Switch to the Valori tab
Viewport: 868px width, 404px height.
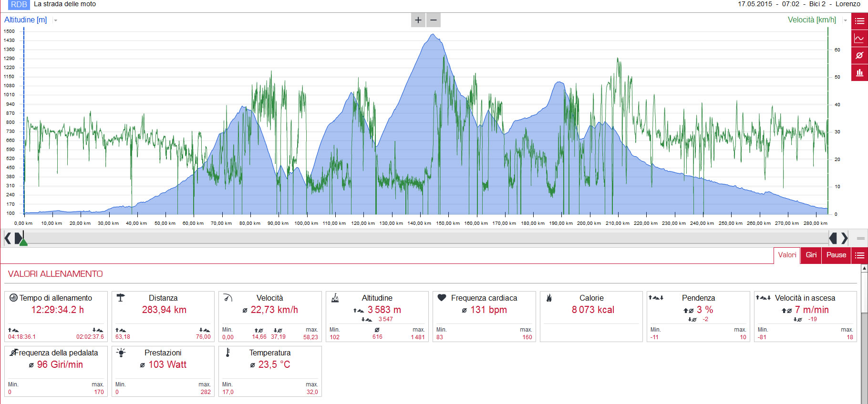(x=787, y=255)
